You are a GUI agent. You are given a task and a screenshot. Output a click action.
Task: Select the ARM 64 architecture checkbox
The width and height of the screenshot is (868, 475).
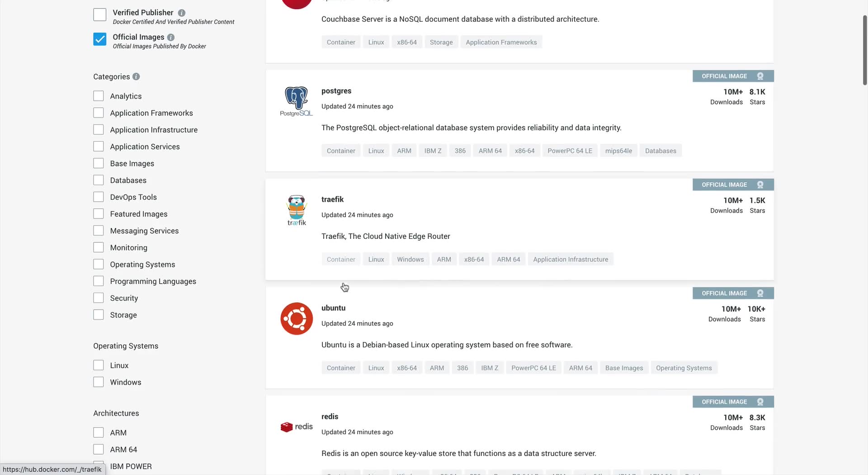coord(99,449)
